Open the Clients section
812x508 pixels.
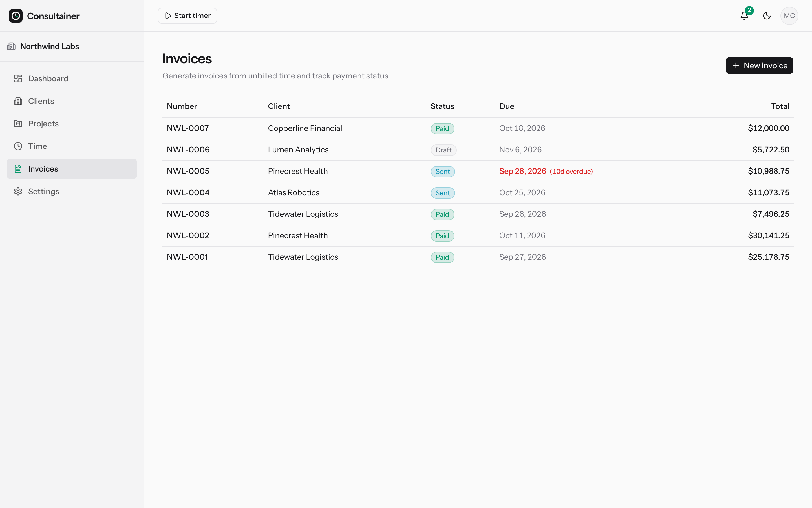coord(72,101)
